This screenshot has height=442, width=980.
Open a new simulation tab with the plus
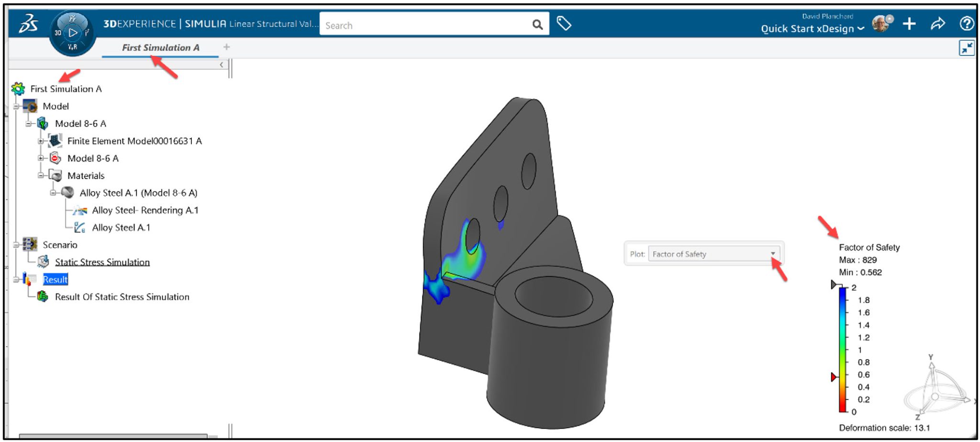pyautogui.click(x=226, y=47)
